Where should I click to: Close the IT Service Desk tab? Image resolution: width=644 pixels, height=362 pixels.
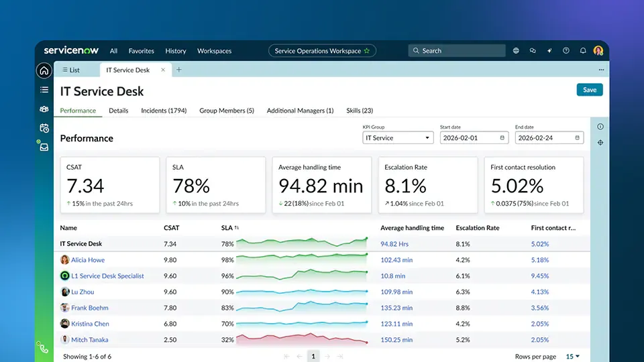pyautogui.click(x=163, y=70)
